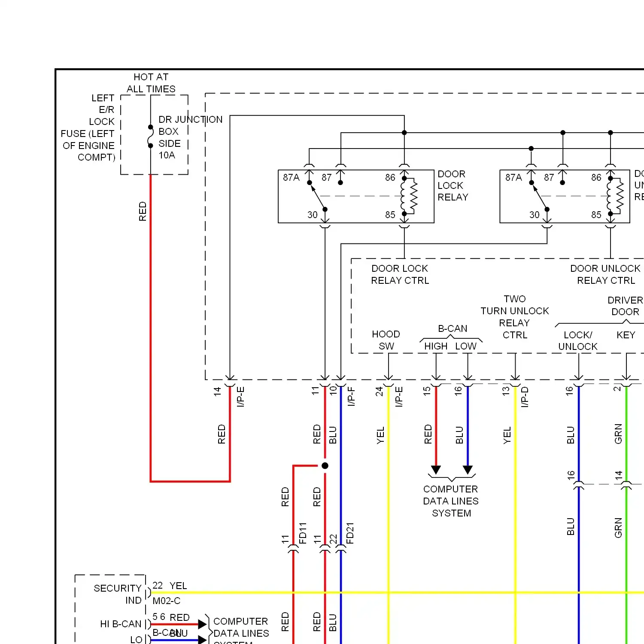Select the 'COMPUTER DATA LINES SYSTEM' text below the arrows
This screenshot has height=644, width=644.
tap(451, 501)
